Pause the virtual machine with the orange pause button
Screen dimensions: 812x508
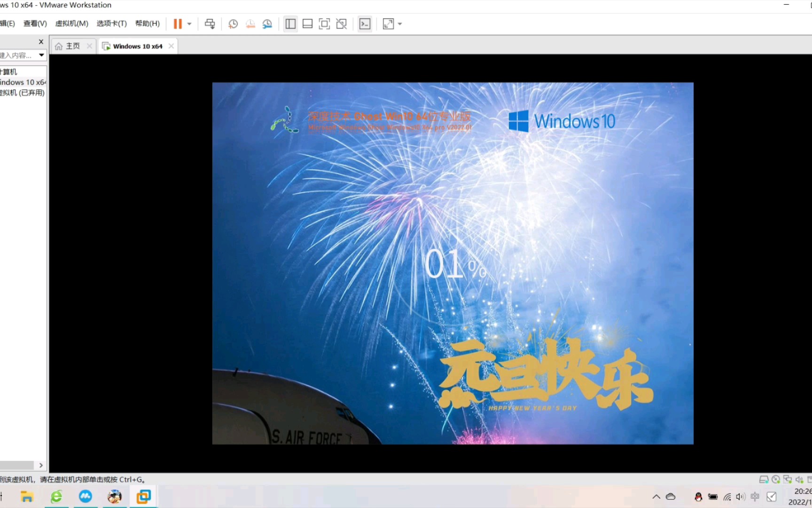pos(178,24)
